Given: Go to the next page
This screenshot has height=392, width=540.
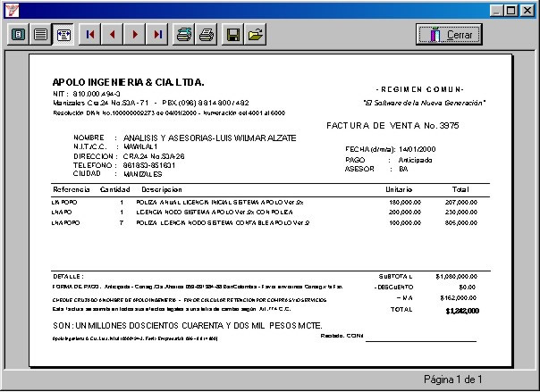Looking at the screenshot, I should click(x=135, y=35).
